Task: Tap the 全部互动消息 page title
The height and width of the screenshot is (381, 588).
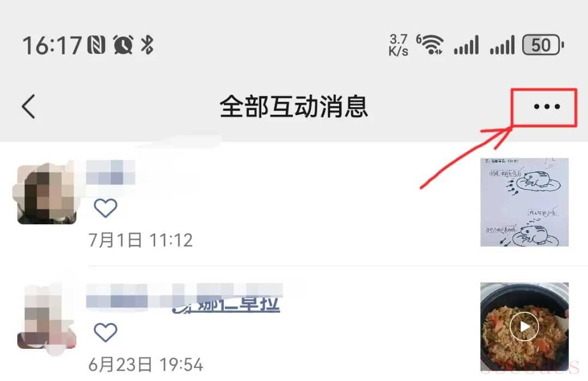Action: [293, 107]
